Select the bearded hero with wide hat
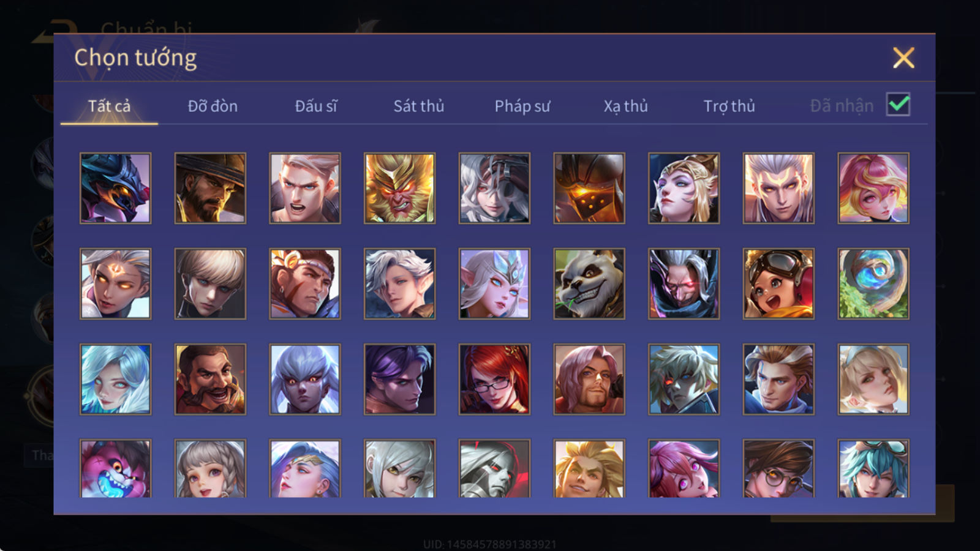This screenshot has width=980, height=551. click(x=210, y=188)
